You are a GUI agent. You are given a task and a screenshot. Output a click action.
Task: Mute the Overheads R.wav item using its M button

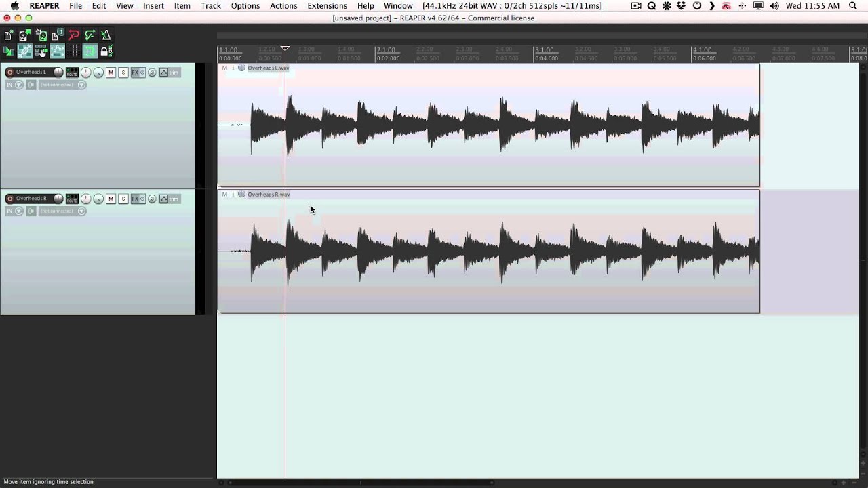coord(224,195)
